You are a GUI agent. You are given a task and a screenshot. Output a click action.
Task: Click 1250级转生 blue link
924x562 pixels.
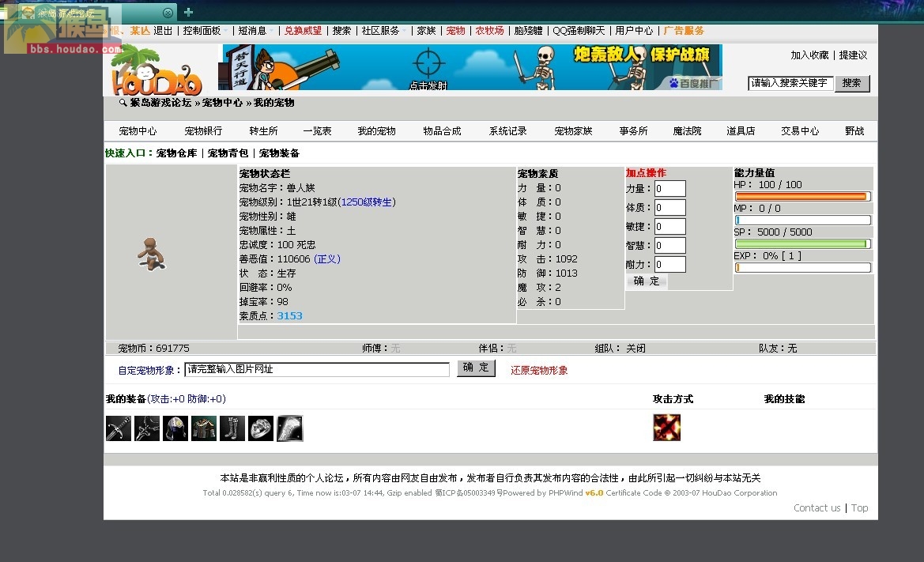pos(367,202)
